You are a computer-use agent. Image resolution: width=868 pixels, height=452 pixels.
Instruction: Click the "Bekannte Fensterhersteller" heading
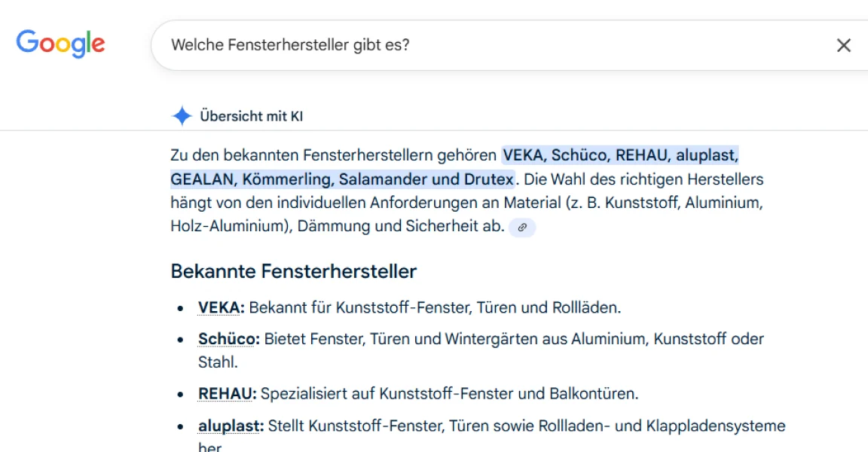[293, 271]
